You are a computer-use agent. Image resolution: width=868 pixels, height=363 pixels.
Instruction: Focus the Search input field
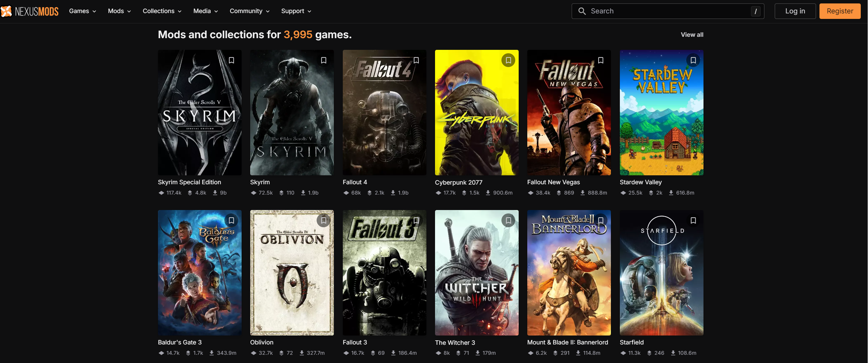click(x=668, y=11)
